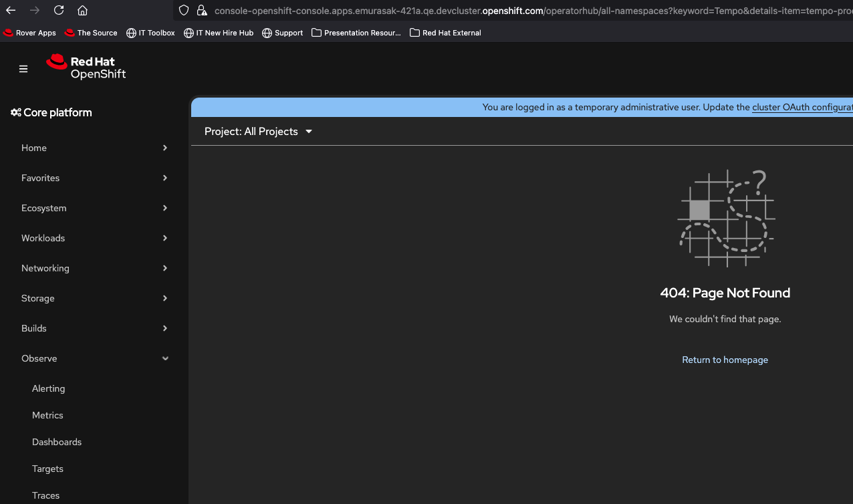The image size is (853, 504).
Task: Toggle the hamburger navigation menu
Action: pos(23,69)
